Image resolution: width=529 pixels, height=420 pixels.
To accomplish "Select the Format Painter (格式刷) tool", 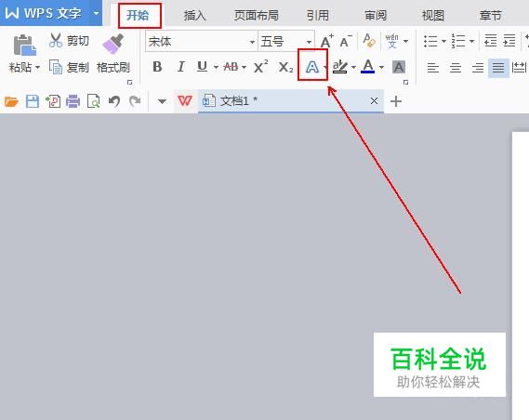I will (x=113, y=54).
